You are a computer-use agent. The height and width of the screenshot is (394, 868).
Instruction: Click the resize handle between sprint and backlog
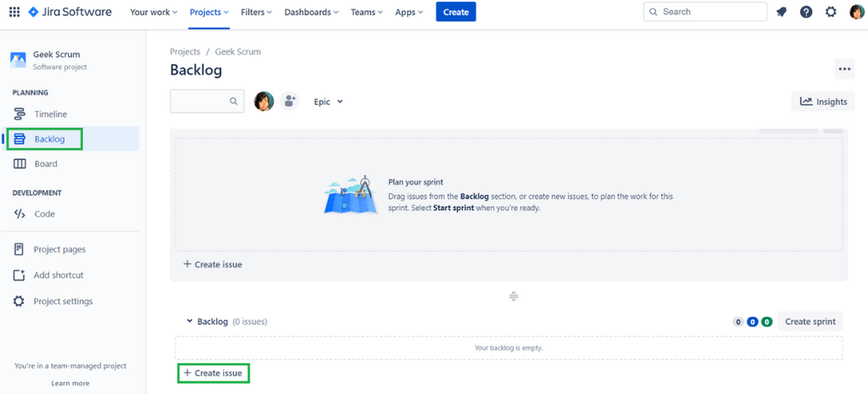point(513,296)
